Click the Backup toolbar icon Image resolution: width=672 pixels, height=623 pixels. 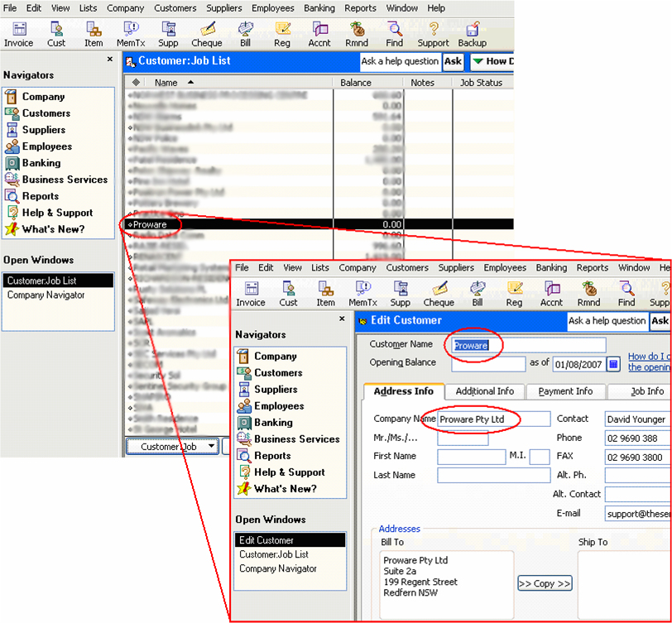tap(472, 34)
